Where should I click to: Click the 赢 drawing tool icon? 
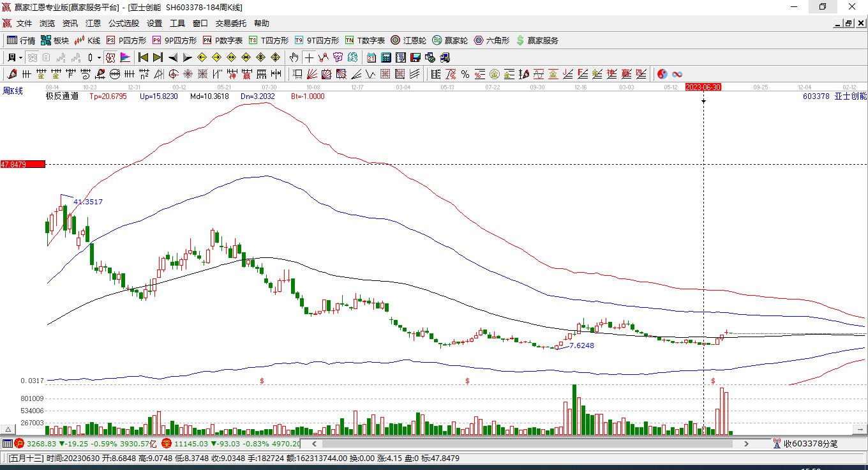(246, 74)
